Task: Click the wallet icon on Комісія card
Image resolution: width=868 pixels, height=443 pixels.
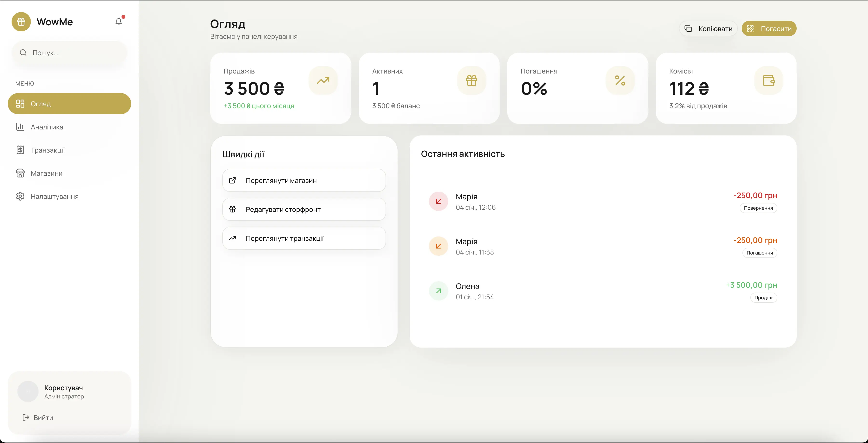Action: (768, 81)
